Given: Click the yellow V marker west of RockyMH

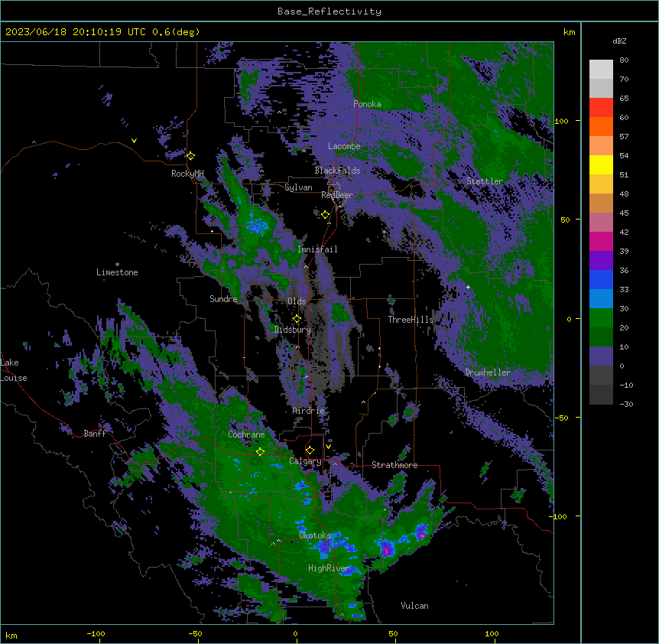Looking at the screenshot, I should 134,141.
